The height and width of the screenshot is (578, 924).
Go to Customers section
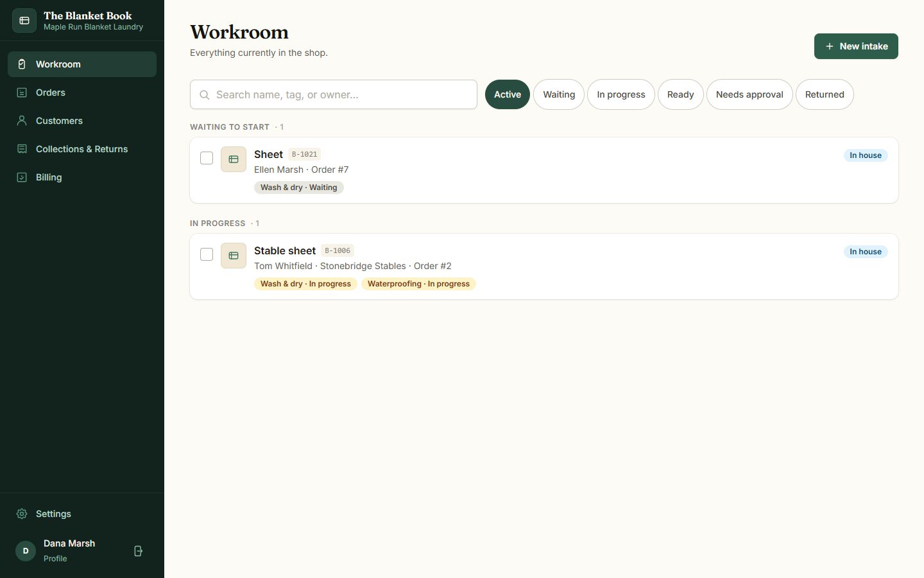tap(82, 121)
